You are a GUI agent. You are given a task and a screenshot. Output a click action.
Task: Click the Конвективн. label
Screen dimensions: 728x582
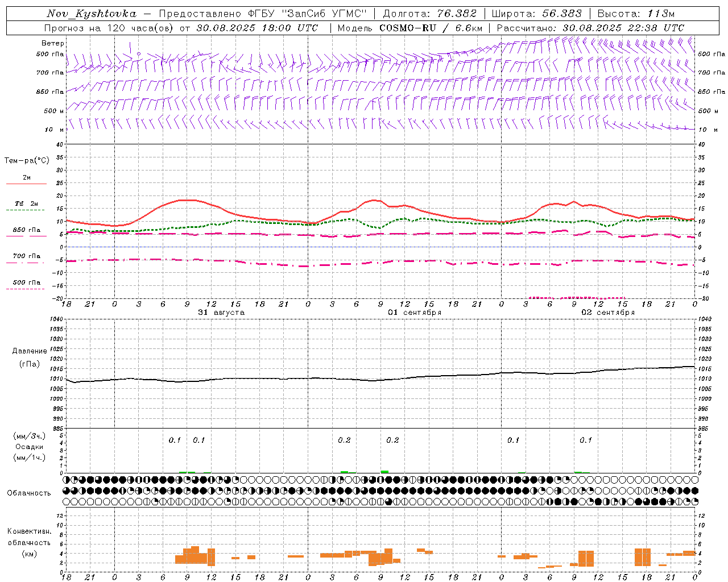pos(30,531)
